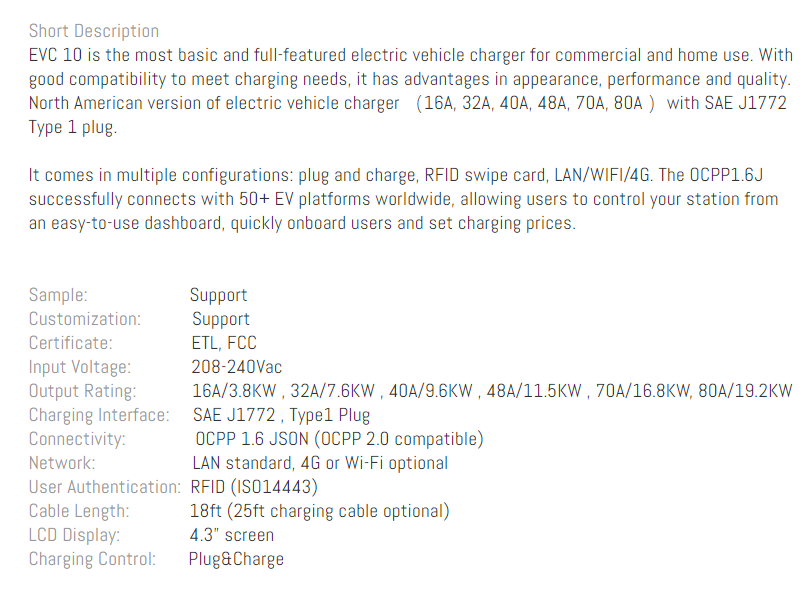Click the RFID (ISO14443) value
The image size is (810, 607).
coord(254,487)
